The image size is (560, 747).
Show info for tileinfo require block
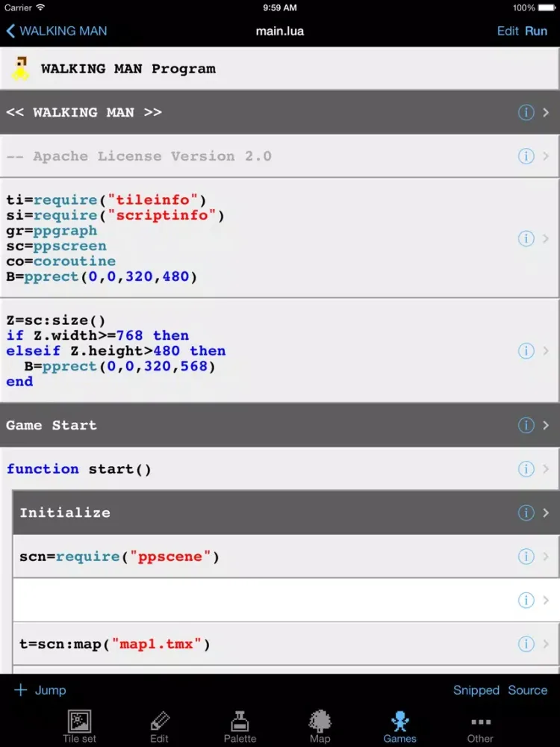click(526, 238)
